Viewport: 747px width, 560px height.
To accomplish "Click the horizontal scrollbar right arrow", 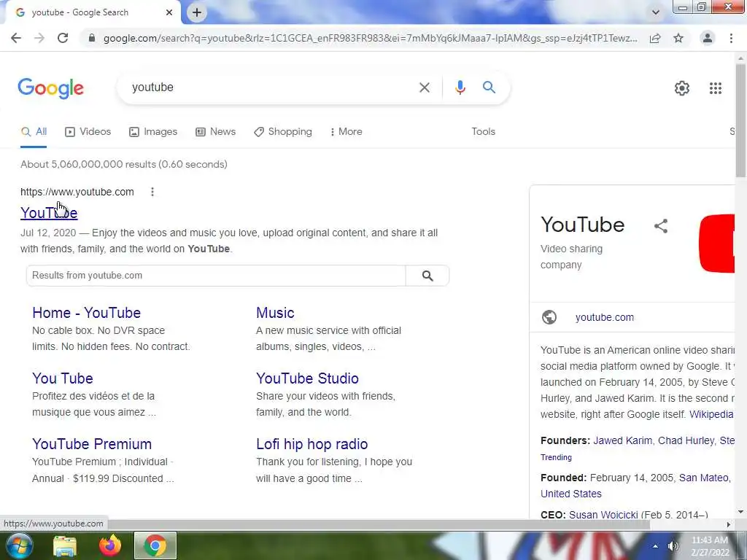I will click(728, 524).
